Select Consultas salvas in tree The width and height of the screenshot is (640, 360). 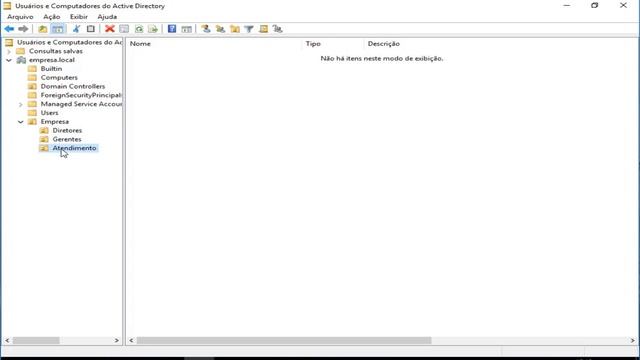(56, 51)
